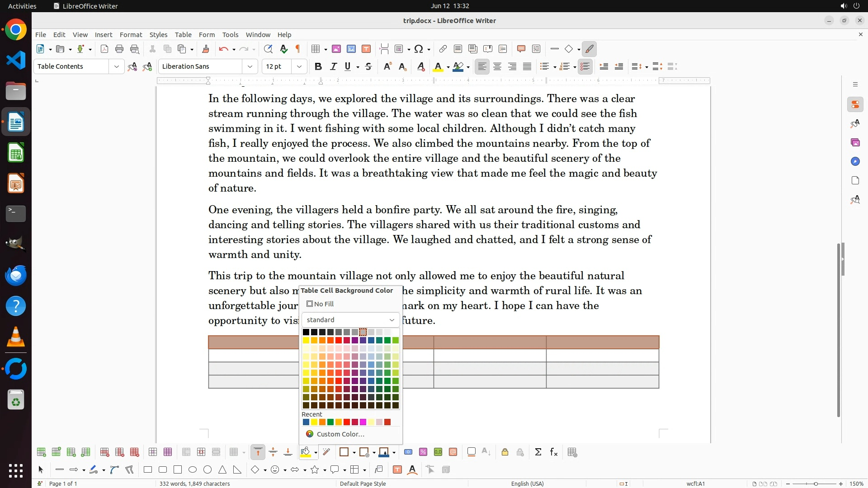Click the Custom Color button
Screen dimensions: 868x488
[340, 434]
